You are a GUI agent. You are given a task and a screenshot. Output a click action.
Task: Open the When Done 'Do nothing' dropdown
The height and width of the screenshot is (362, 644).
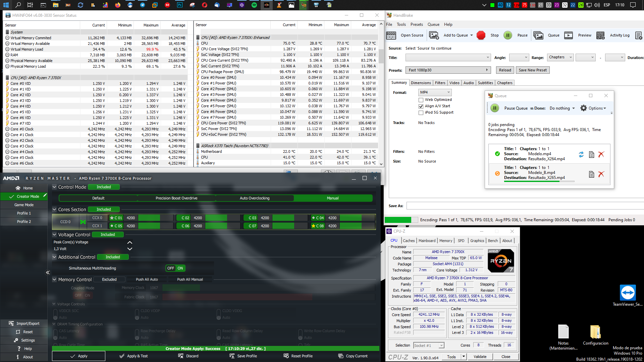tap(562, 108)
